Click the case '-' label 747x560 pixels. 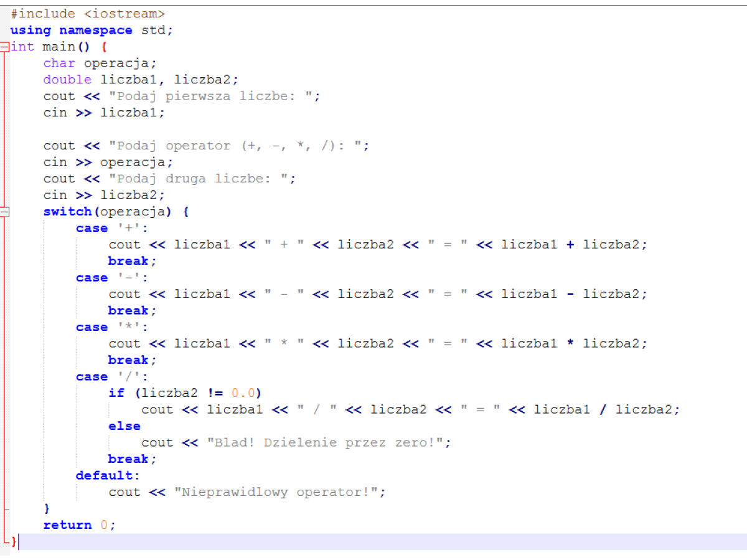point(108,278)
